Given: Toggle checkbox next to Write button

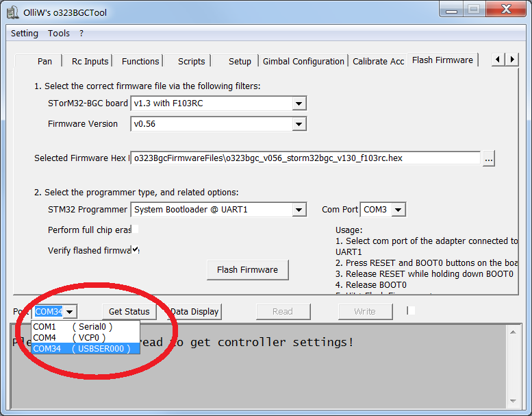Looking at the screenshot, I should (x=411, y=310).
